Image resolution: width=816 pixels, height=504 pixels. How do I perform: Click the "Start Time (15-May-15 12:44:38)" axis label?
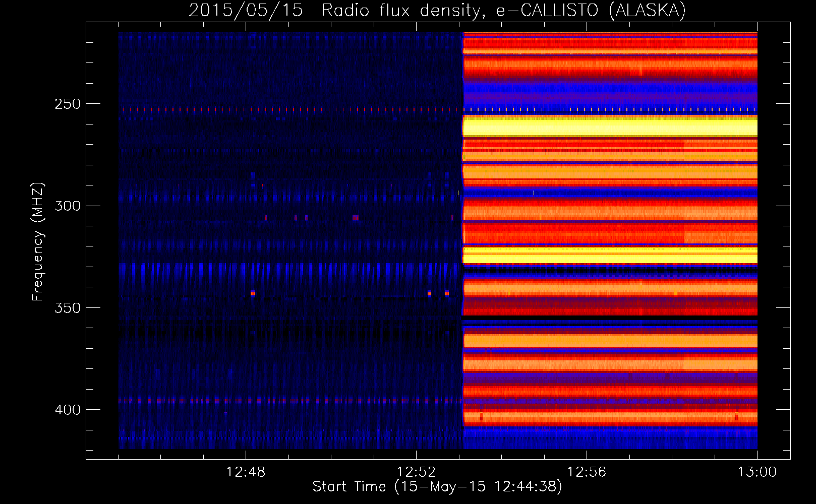tap(437, 487)
